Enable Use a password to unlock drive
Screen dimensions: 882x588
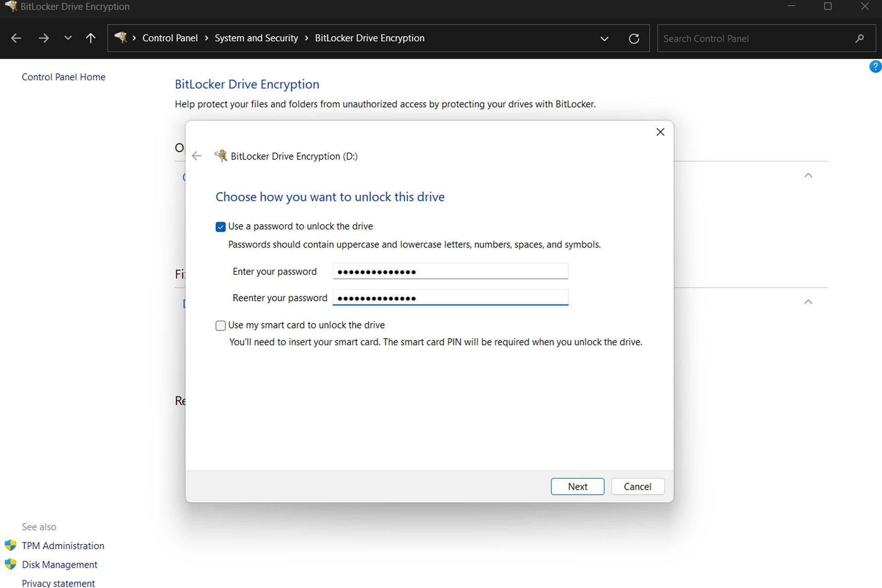click(221, 226)
